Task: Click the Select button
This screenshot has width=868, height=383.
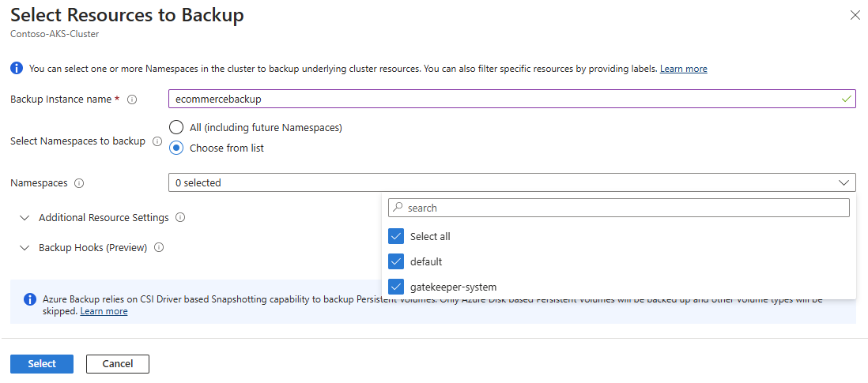Action: 42,364
